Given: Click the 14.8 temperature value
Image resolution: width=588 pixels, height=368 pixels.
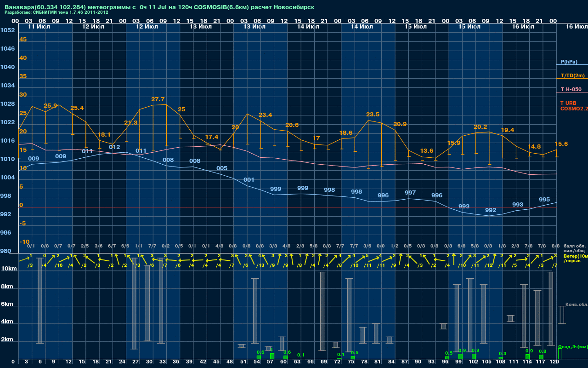Looking at the screenshot, I should 534,147.
